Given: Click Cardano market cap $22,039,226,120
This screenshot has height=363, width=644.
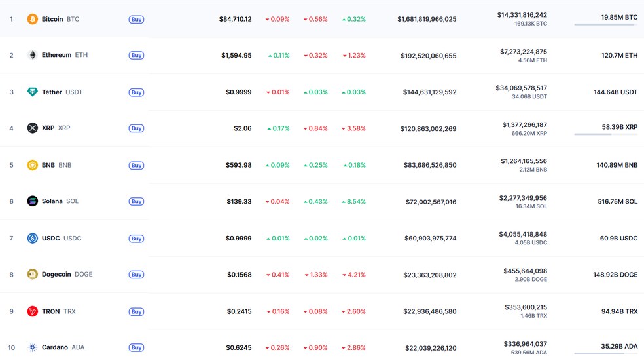Looking at the screenshot, I should [x=431, y=348].
